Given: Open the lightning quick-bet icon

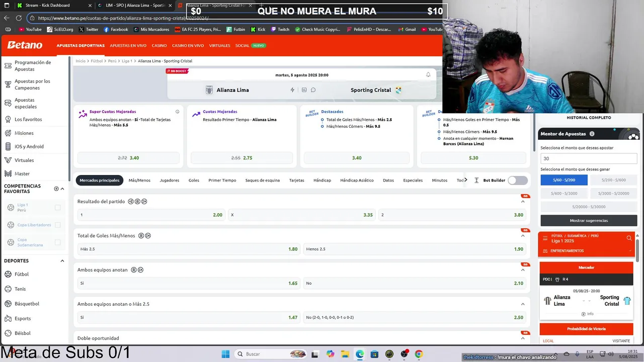Looking at the screenshot, I should tap(292, 90).
